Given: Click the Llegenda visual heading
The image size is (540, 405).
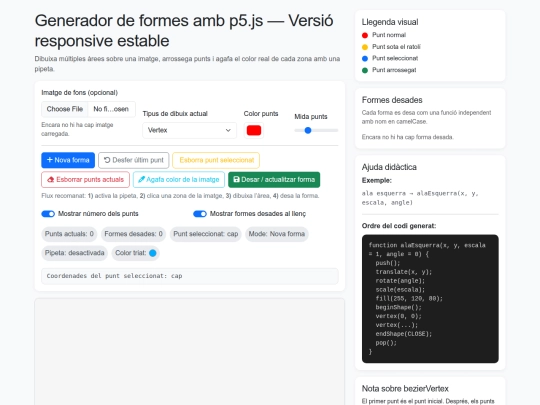Looking at the screenshot, I should pyautogui.click(x=390, y=22).
